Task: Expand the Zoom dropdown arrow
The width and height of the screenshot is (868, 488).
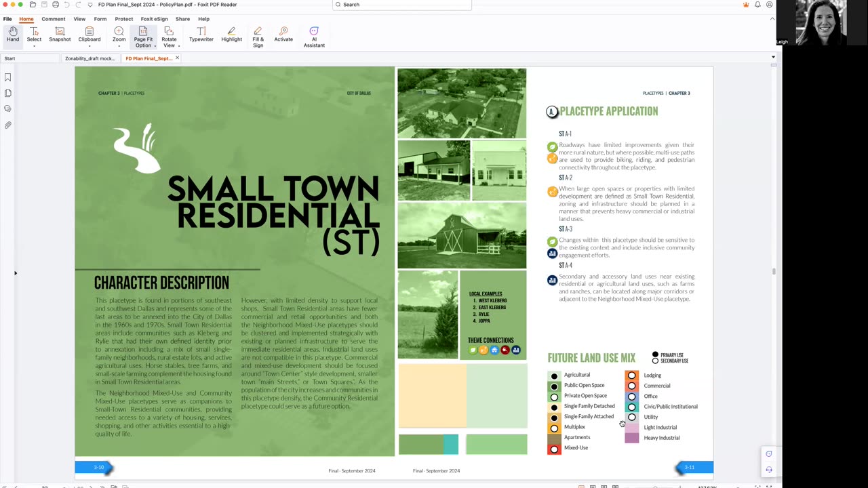Action: tap(119, 46)
